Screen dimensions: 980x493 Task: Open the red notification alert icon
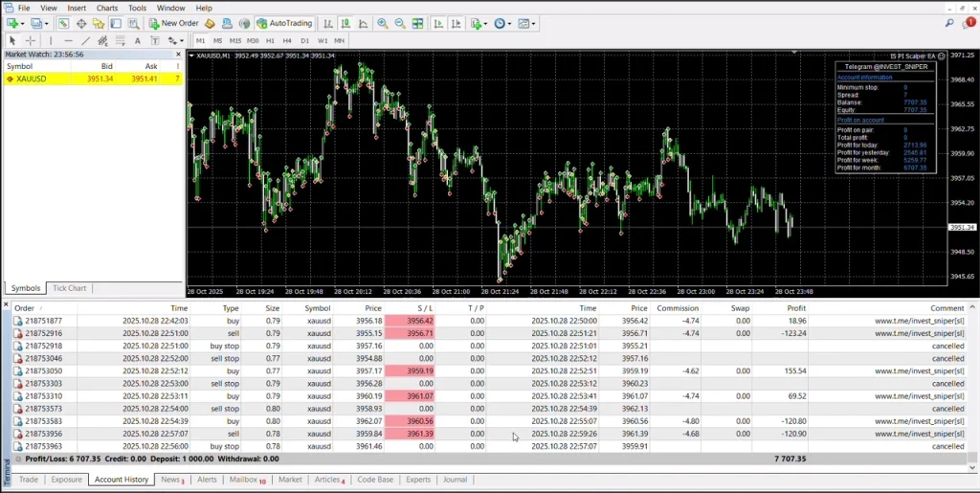[969, 22]
